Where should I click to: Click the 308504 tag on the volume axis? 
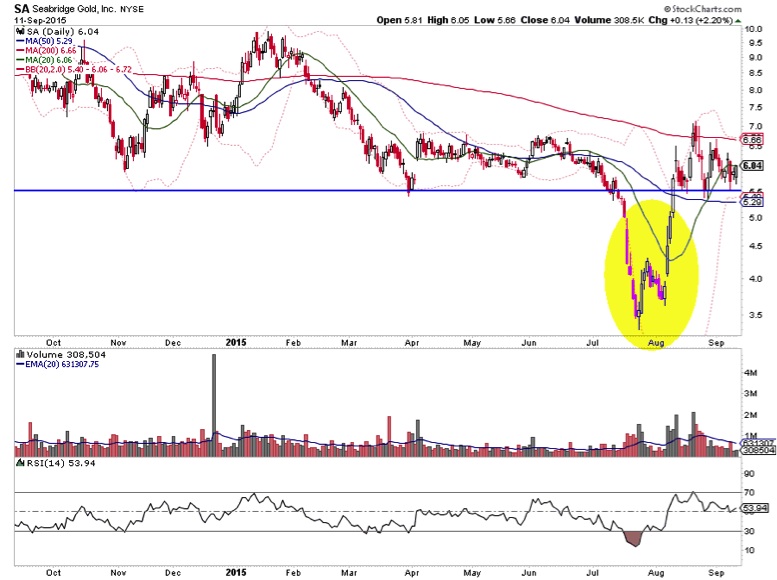click(758, 450)
